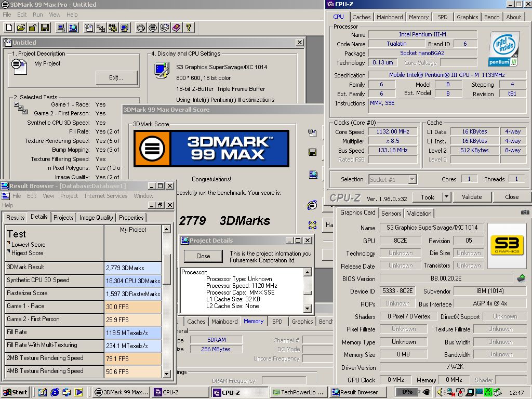This screenshot has width=532, height=399.
Task: Click Project Details scrollbar up arrow
Action: tap(308, 272)
